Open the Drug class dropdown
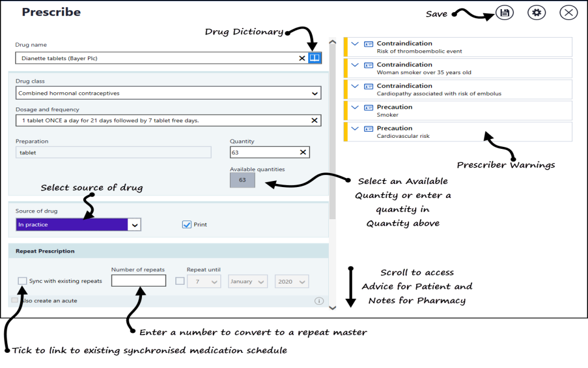The image size is (588, 368). tap(314, 94)
